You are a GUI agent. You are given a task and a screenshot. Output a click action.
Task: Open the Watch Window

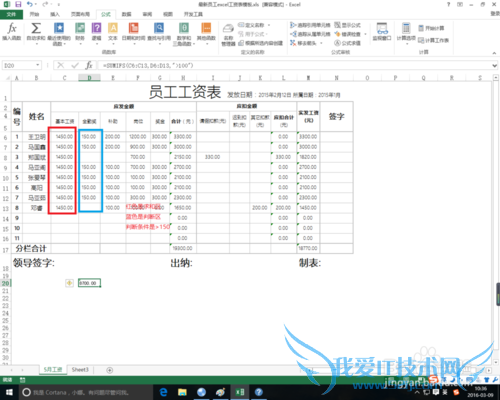point(382,32)
